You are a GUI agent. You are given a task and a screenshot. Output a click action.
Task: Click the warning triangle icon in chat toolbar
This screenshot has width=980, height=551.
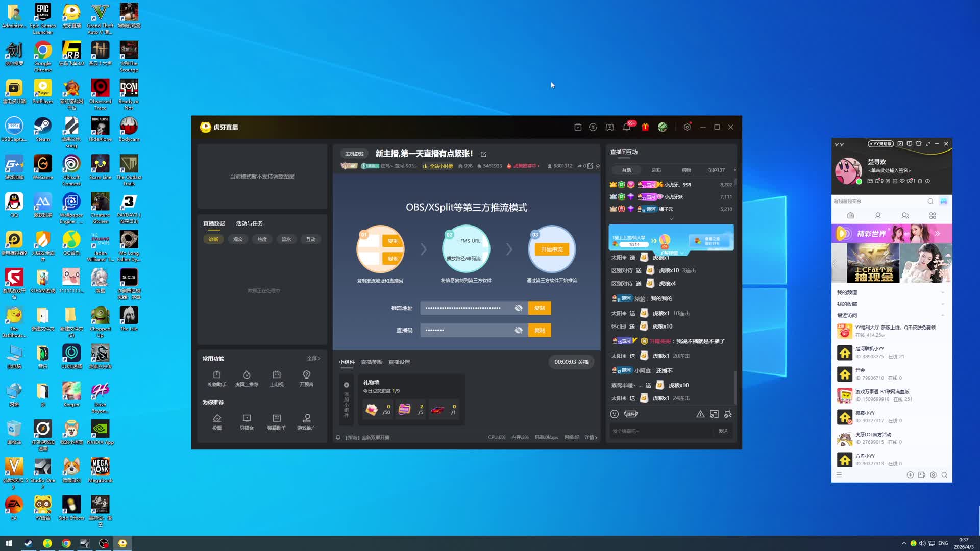(700, 414)
